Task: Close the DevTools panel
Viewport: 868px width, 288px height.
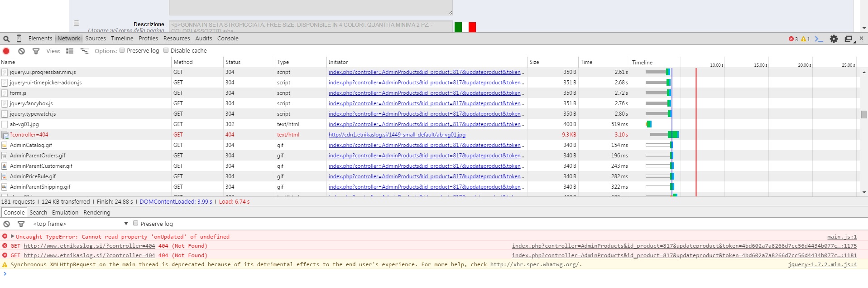Action: pos(861,39)
